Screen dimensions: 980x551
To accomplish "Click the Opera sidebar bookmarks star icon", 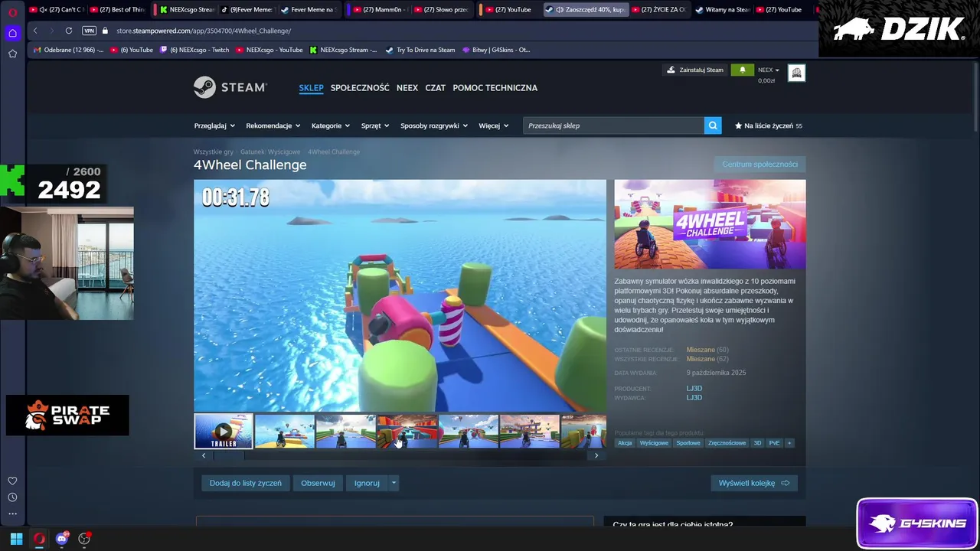I will tap(12, 54).
